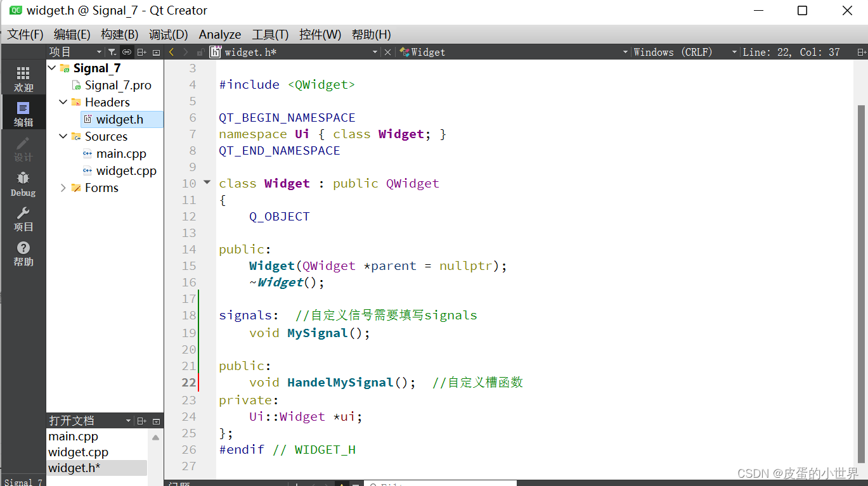Image resolution: width=868 pixels, height=486 pixels.
Task: Open the 编辑(E) menu
Action: [x=72, y=34]
